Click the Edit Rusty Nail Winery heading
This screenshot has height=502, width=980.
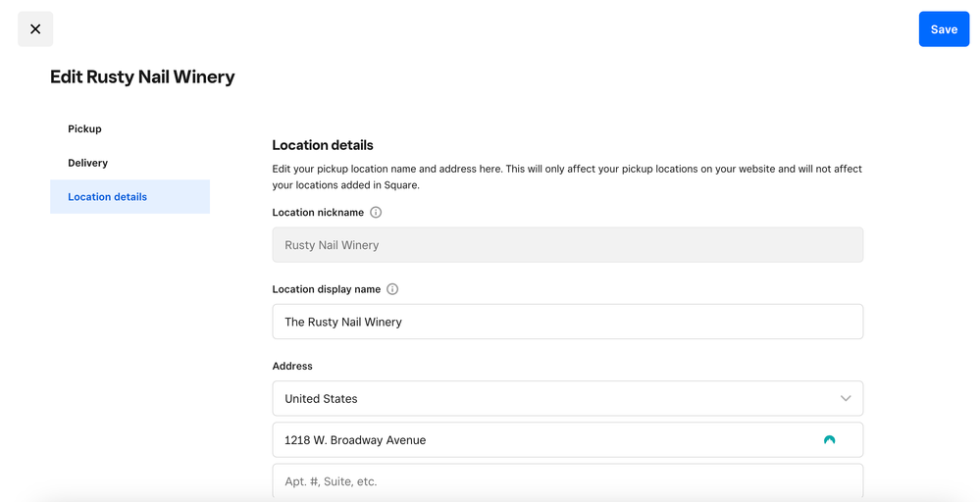click(142, 77)
